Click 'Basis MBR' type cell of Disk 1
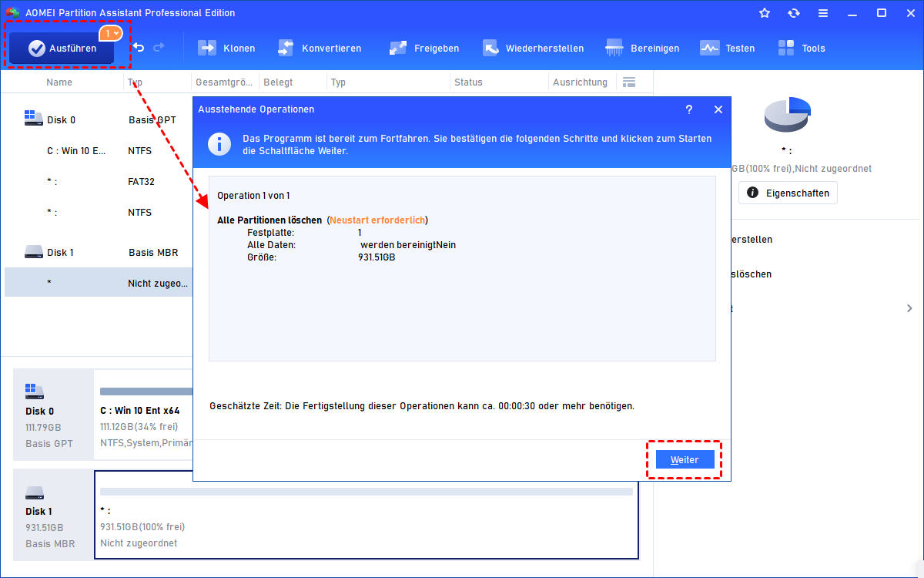The image size is (924, 578). click(x=152, y=252)
